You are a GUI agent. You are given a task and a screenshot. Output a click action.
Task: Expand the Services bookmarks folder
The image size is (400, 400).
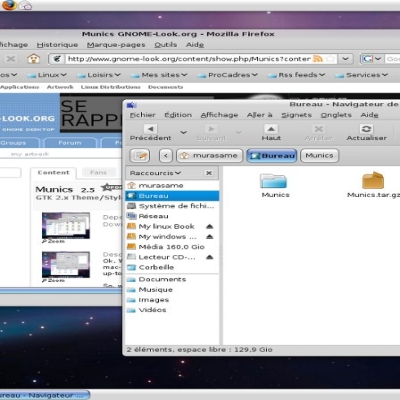361,75
